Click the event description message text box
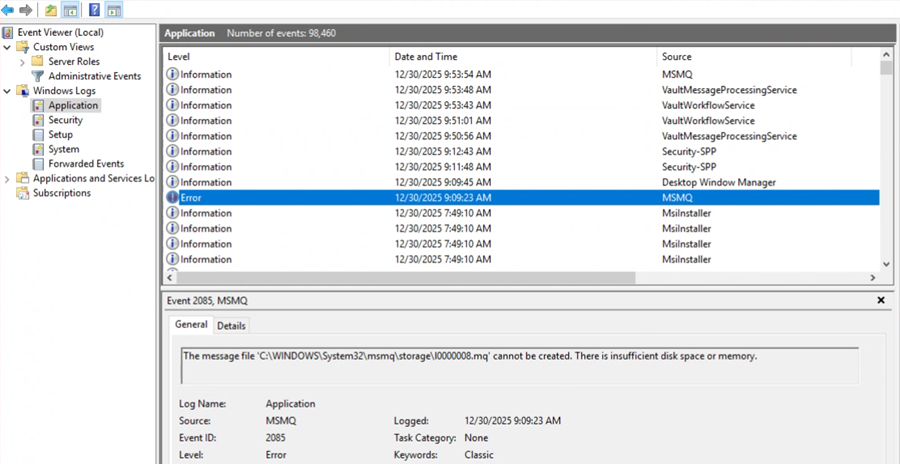 (520, 365)
